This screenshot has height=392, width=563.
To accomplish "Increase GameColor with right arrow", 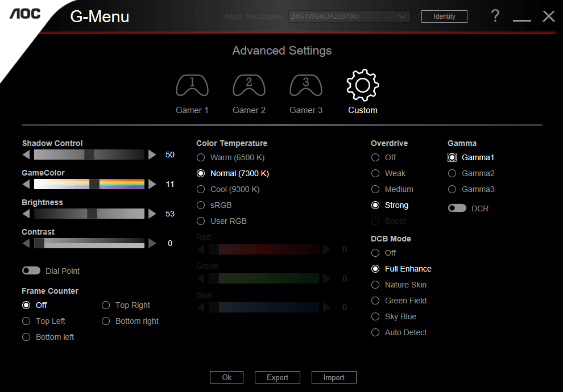I will 152,184.
